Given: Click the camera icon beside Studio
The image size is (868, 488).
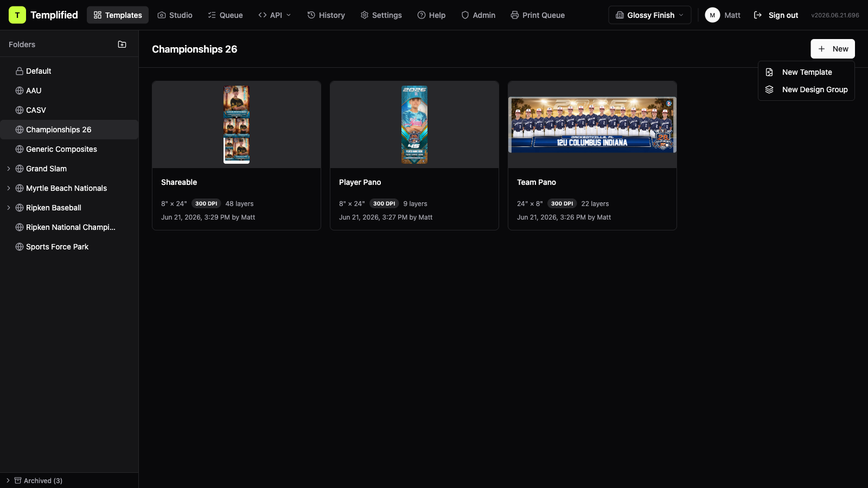Looking at the screenshot, I should click(162, 15).
